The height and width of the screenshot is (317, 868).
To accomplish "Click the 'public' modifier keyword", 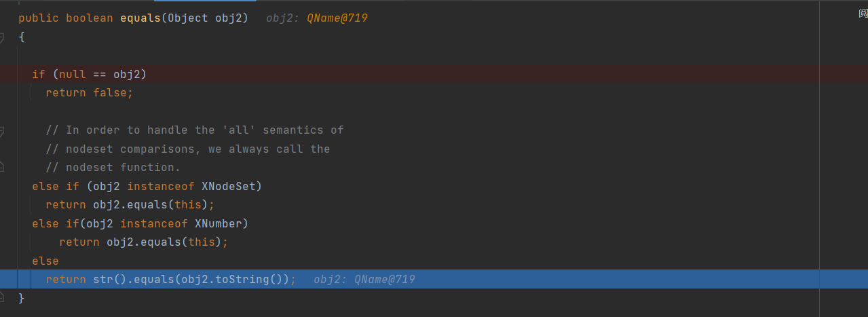I will tap(39, 18).
